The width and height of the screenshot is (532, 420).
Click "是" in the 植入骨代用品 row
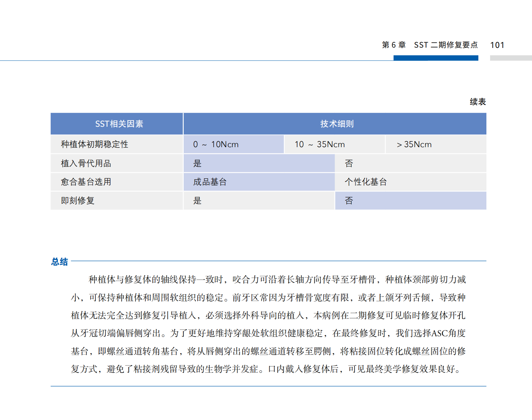[197, 164]
